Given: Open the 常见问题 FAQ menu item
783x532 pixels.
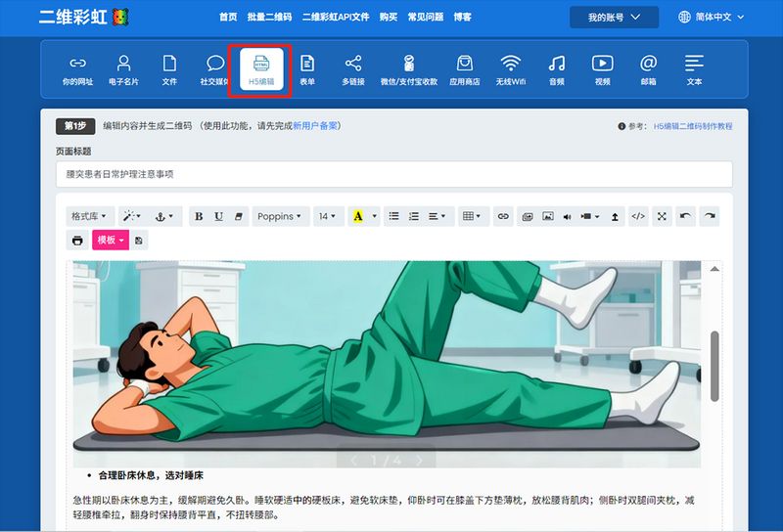Looking at the screenshot, I should [x=425, y=18].
